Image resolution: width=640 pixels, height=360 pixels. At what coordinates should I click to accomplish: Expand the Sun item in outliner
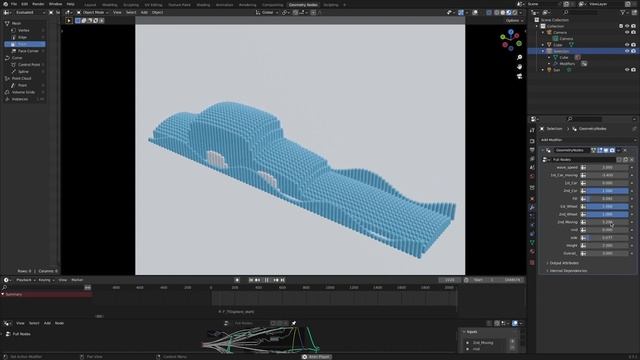(x=543, y=70)
